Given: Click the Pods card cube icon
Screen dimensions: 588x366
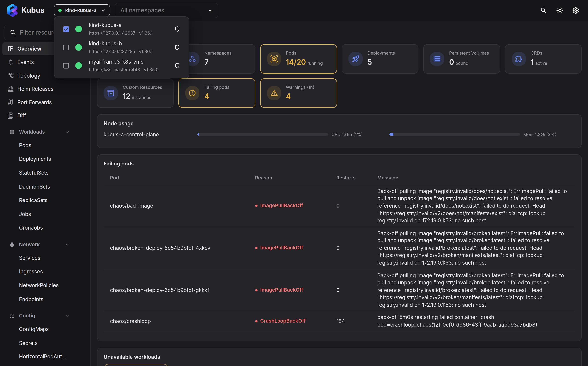Looking at the screenshot, I should coord(274,59).
